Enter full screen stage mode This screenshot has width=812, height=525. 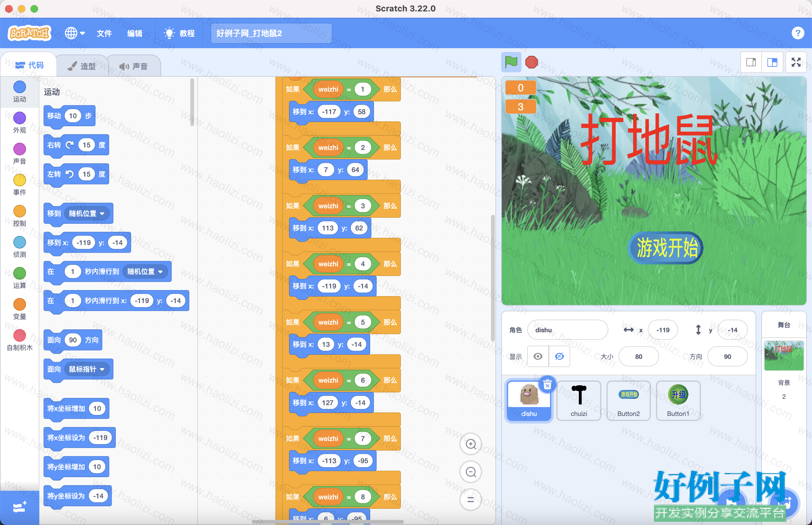click(x=796, y=62)
